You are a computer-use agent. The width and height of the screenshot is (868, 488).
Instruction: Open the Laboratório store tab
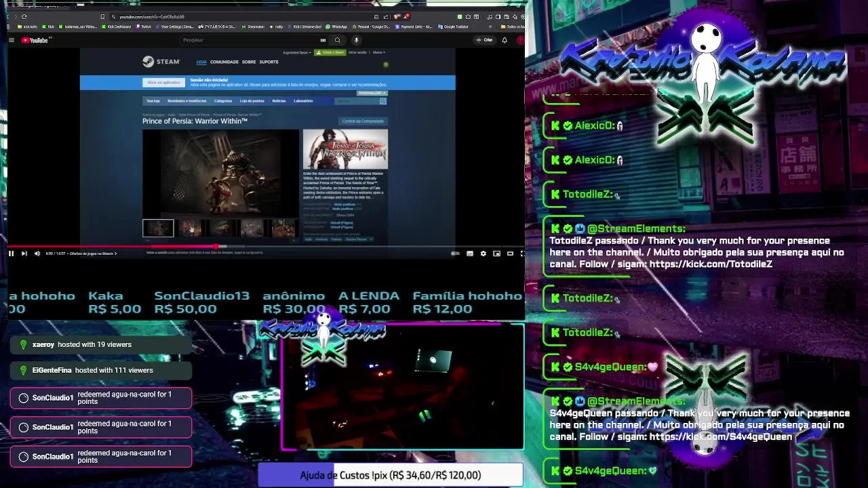click(303, 101)
